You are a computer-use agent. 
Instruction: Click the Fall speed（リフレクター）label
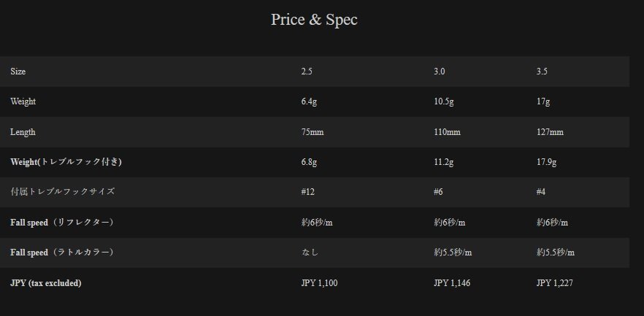(x=62, y=222)
